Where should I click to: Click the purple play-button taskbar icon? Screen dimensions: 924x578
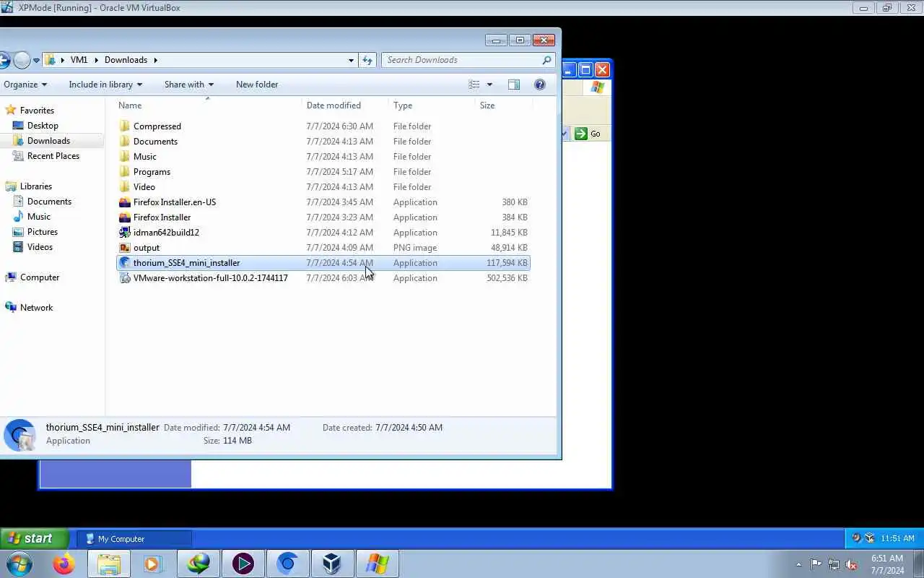click(x=243, y=564)
